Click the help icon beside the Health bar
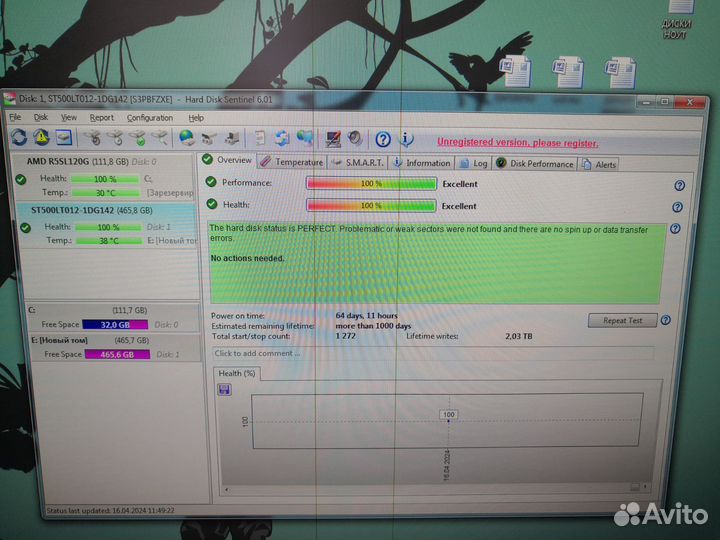This screenshot has height=540, width=720. point(679,207)
